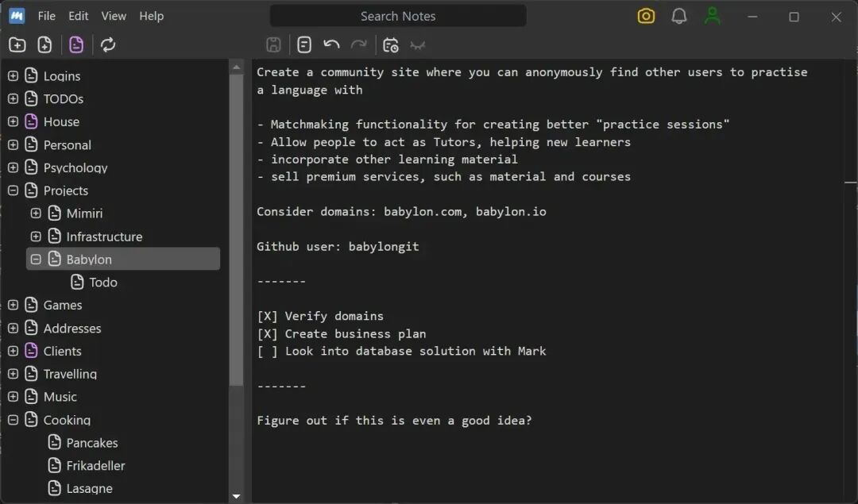Click "sell premium services" bullet line
The height and width of the screenshot is (504, 858).
[444, 176]
